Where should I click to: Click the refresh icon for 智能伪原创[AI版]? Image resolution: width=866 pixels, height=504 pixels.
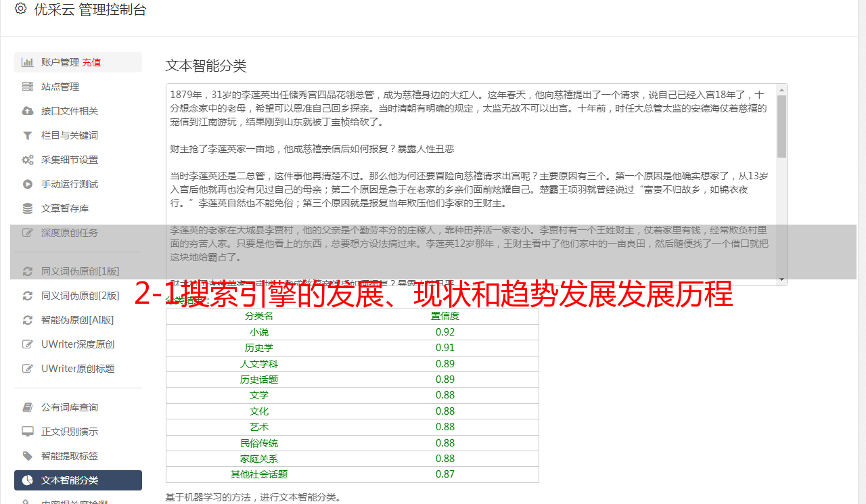coord(28,320)
